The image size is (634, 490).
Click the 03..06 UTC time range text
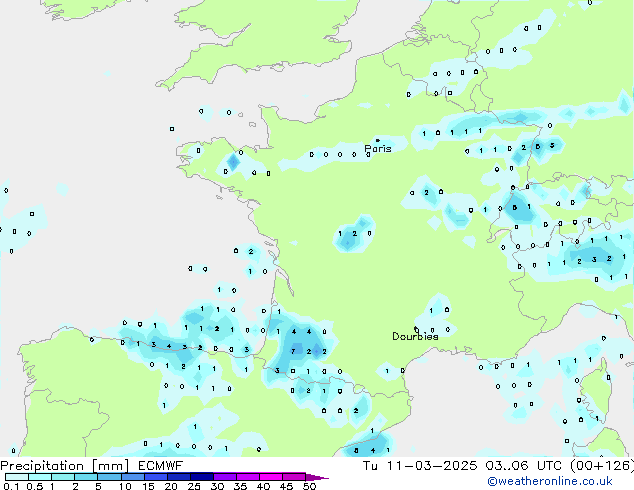tap(523, 466)
